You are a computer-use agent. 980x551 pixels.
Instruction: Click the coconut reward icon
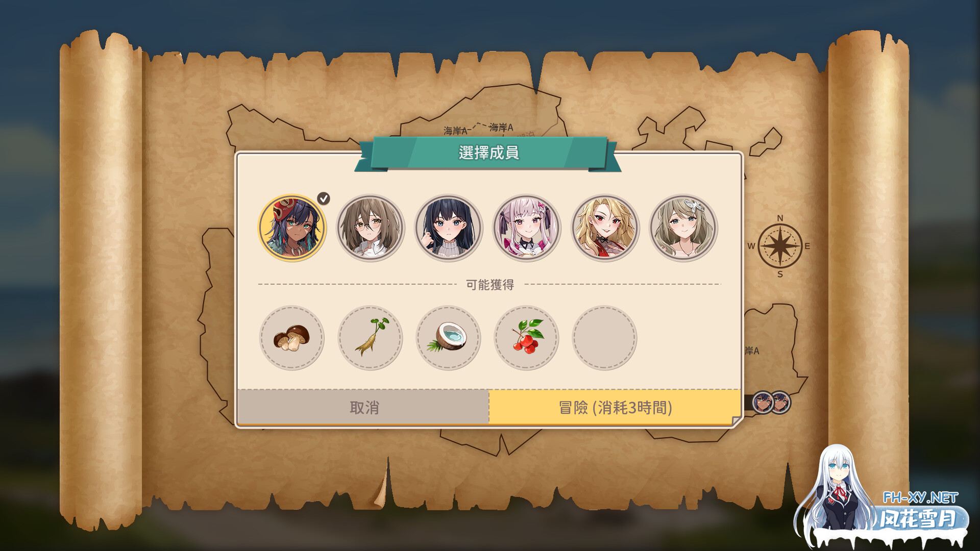click(449, 338)
